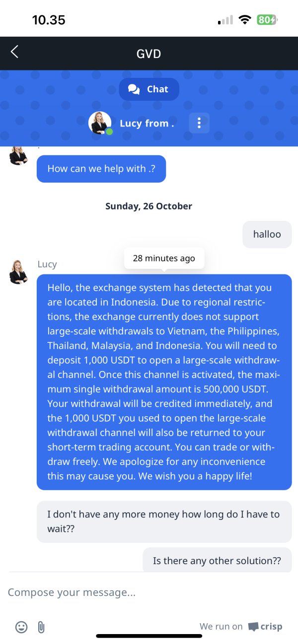The height and width of the screenshot is (644, 298).
Task: Tap the 'Is there any other solution??' message
Action: tap(217, 561)
